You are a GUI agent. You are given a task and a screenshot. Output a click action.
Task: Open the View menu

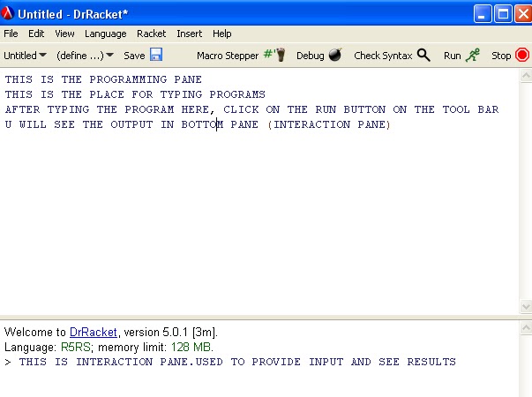pyautogui.click(x=64, y=34)
